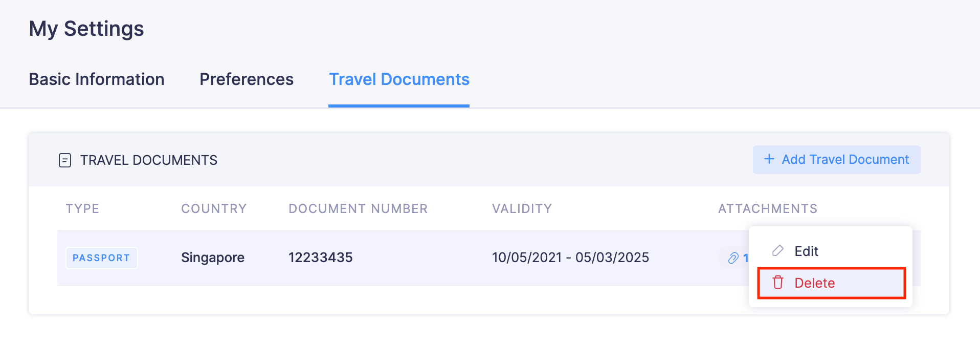
Task: Click the TYPE column header
Action: [x=82, y=209]
